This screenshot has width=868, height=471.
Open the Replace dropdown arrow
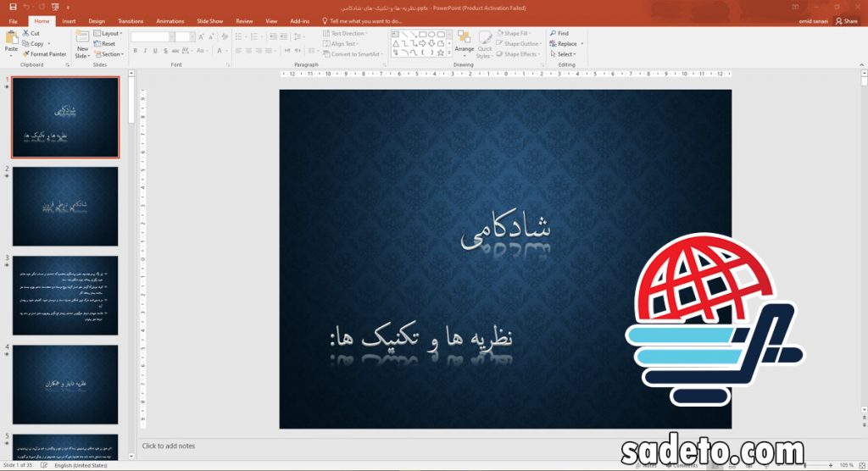(581, 44)
